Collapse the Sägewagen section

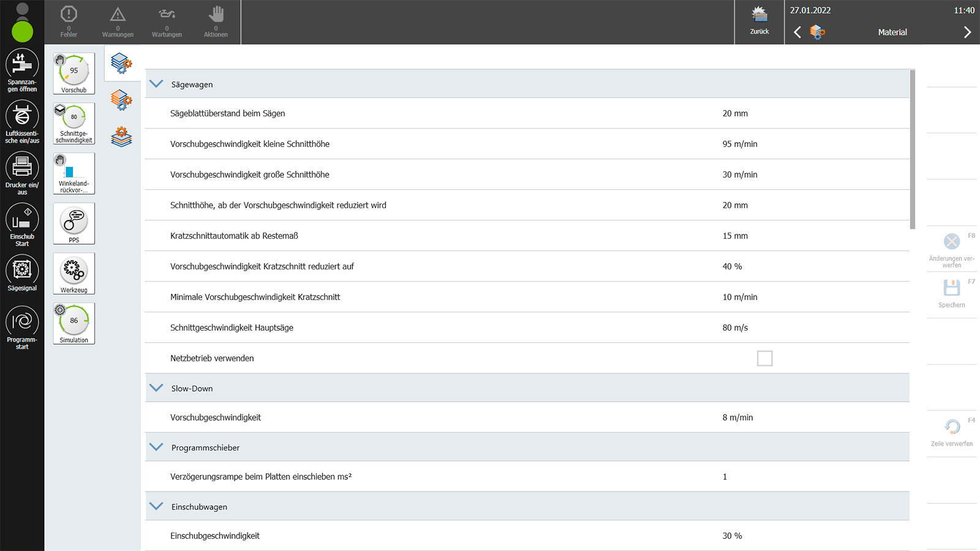click(157, 84)
